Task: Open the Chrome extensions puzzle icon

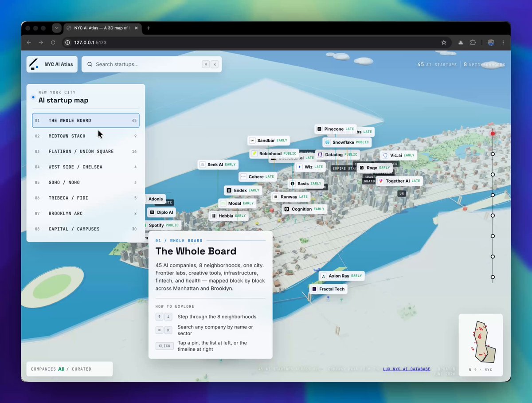Action: coord(473,43)
